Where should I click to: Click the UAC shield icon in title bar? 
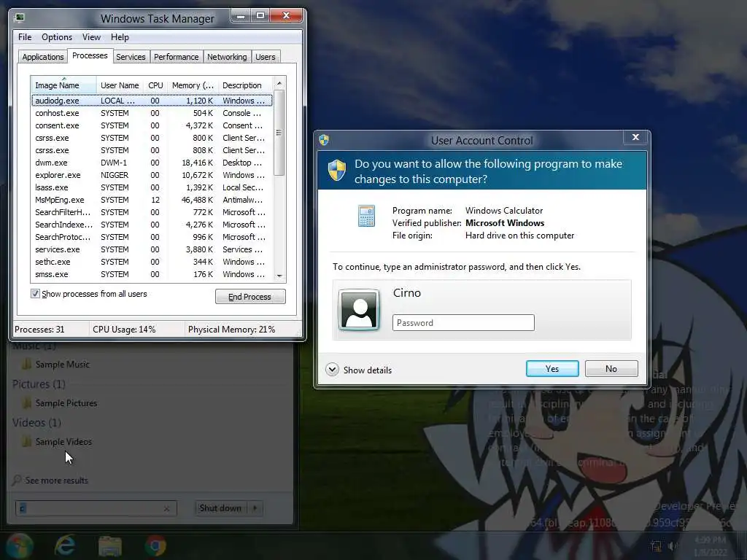point(324,140)
